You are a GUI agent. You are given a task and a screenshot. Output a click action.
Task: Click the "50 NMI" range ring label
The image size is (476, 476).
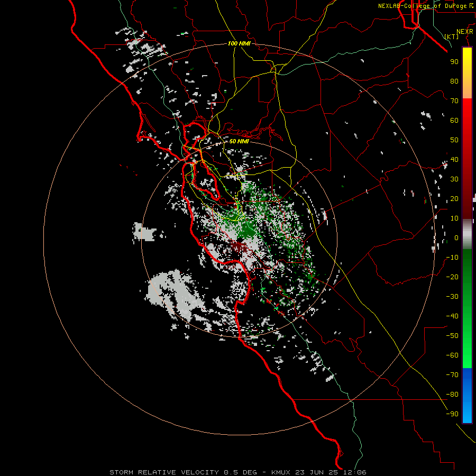coord(239,141)
